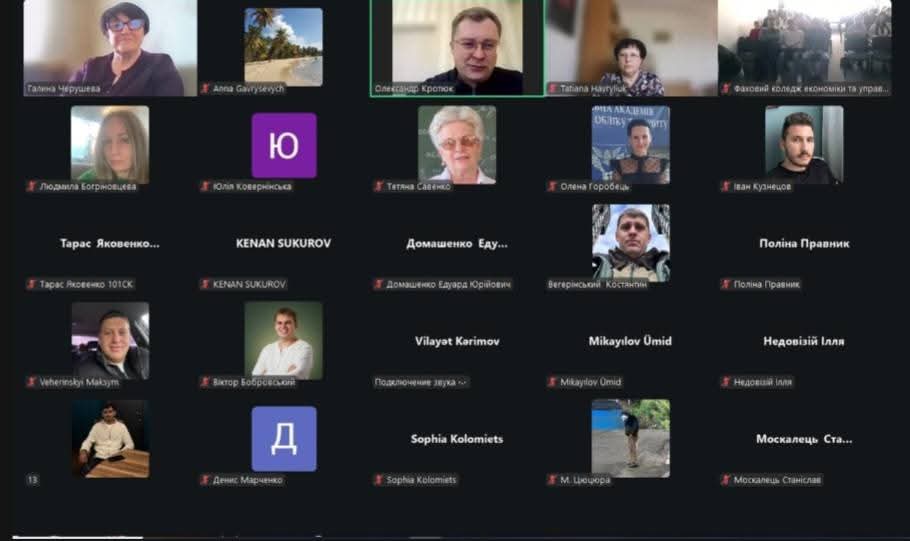Viewport: 910px width, 541px height.
Task: Click muted microphone icon next to KENAN SUKUROV label
Action: click(x=205, y=284)
